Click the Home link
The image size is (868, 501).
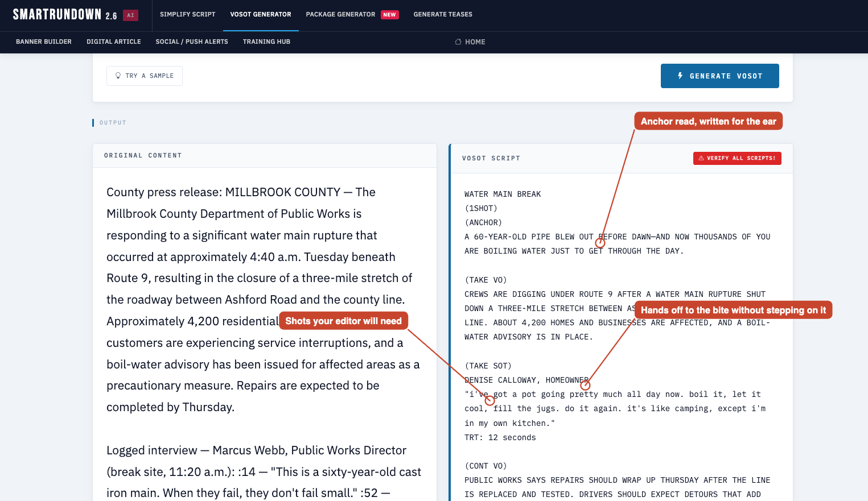(470, 42)
